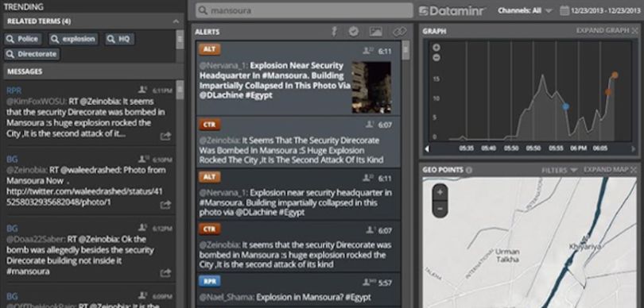The image size is (644, 308).
Task: Move graph timeline left with arrow
Action: (x=427, y=149)
